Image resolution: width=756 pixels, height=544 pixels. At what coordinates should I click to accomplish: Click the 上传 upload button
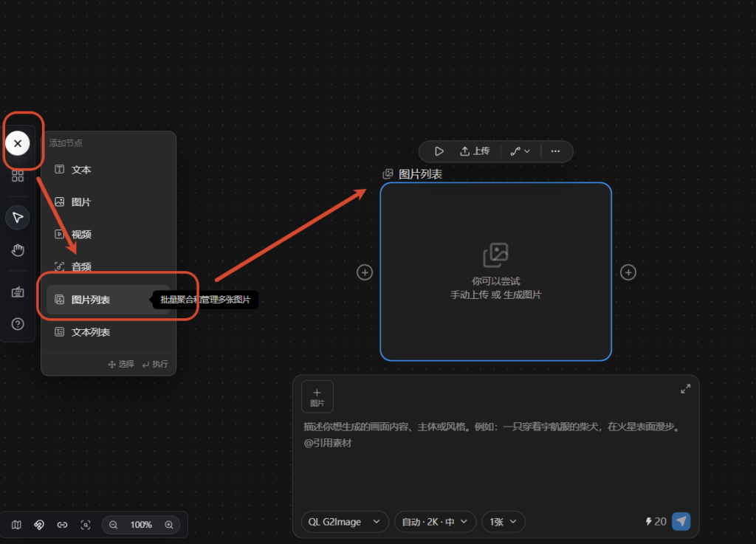pos(475,151)
